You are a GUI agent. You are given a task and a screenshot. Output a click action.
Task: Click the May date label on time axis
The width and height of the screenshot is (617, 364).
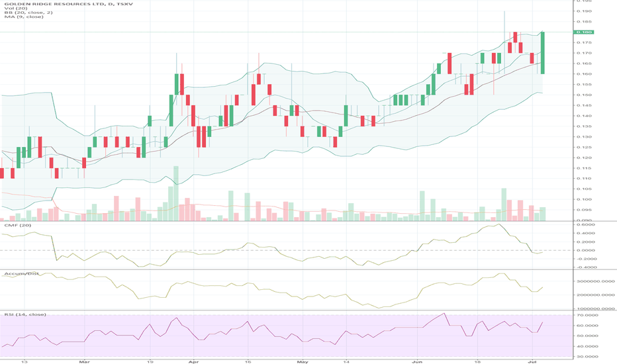(302, 361)
